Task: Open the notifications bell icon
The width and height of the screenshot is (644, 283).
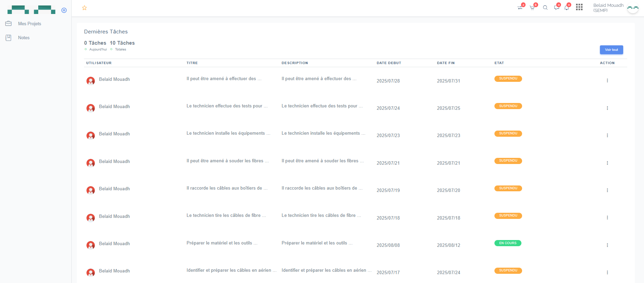Action: (567, 8)
